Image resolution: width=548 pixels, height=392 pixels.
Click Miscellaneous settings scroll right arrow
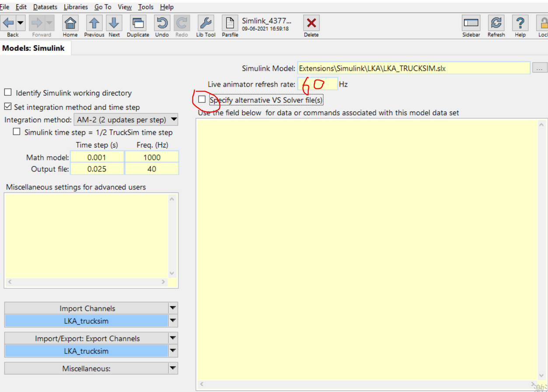pyautogui.click(x=164, y=283)
